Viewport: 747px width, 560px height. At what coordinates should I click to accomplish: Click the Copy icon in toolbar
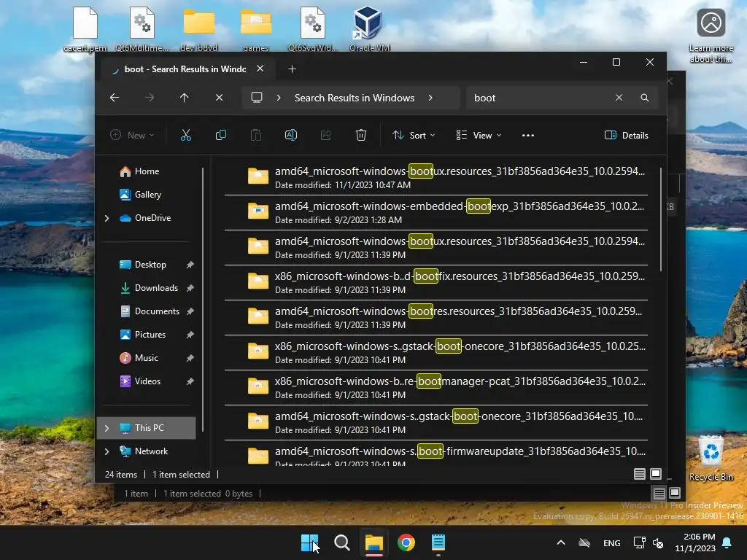220,135
